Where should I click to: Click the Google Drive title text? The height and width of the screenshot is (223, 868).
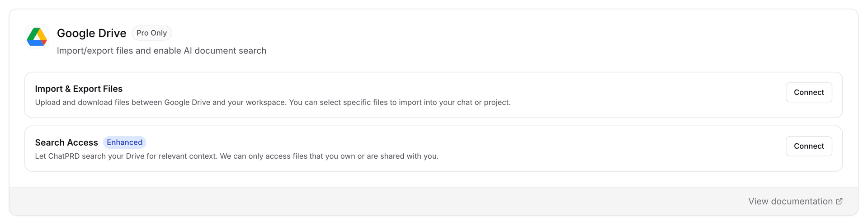(91, 33)
